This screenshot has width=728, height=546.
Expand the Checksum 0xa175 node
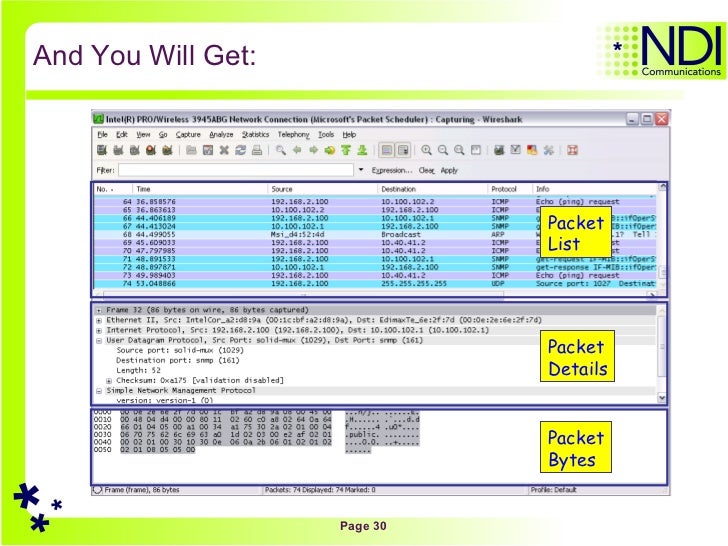[109, 381]
